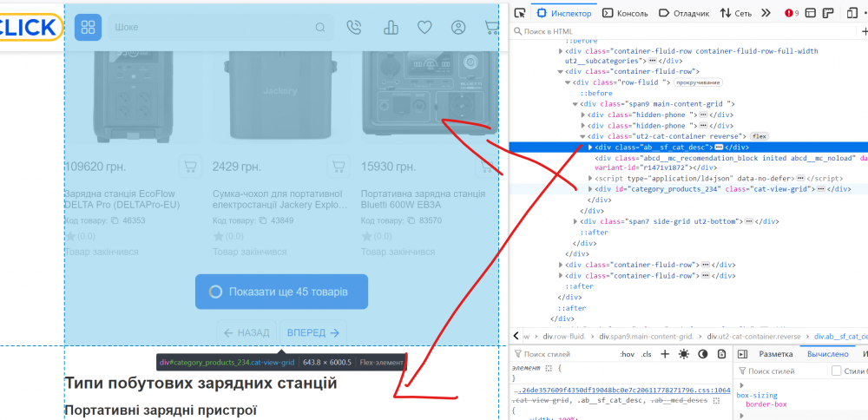
Task: Select the Вычислено sidebar tab
Action: pos(827,354)
